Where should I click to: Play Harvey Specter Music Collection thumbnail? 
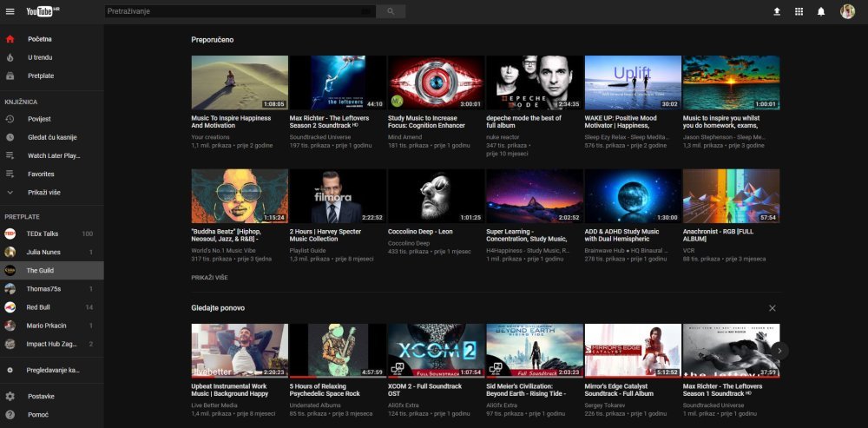pyautogui.click(x=338, y=196)
